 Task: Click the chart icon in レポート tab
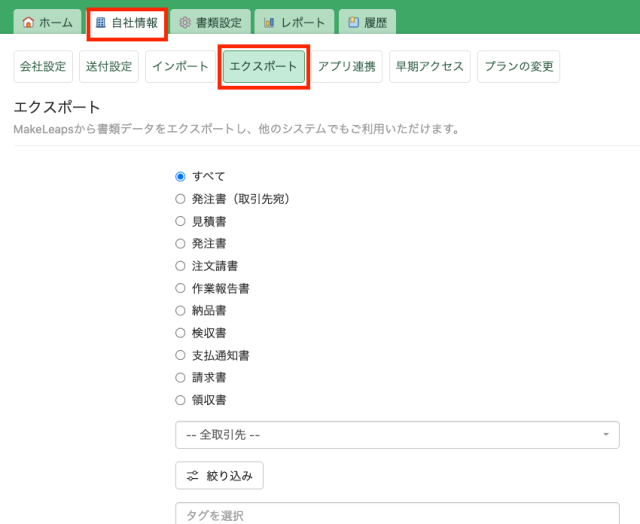269,23
